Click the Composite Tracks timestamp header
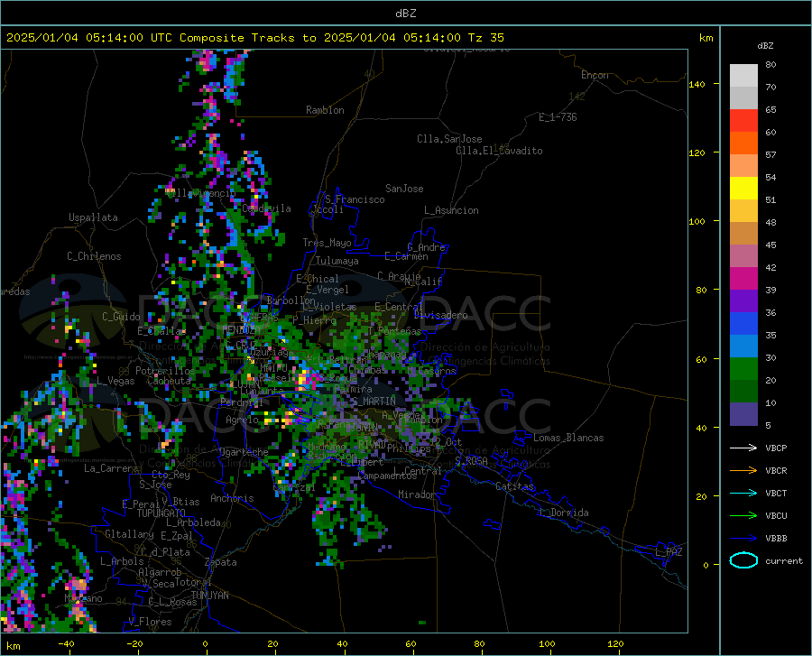This screenshot has height=656, width=812. point(254,38)
